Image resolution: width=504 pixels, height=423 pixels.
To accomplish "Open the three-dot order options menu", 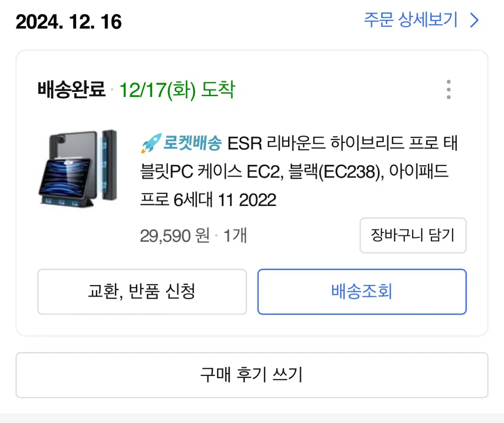I will tap(449, 89).
